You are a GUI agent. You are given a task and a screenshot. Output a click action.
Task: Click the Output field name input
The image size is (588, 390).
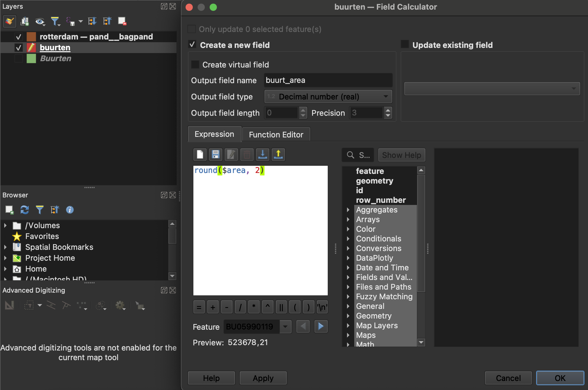(328, 80)
